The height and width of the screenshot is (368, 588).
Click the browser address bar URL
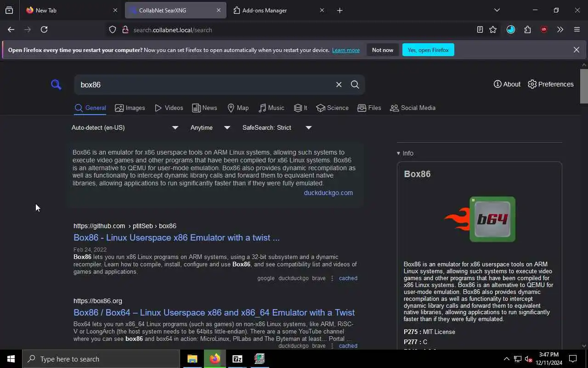pyautogui.click(x=173, y=30)
